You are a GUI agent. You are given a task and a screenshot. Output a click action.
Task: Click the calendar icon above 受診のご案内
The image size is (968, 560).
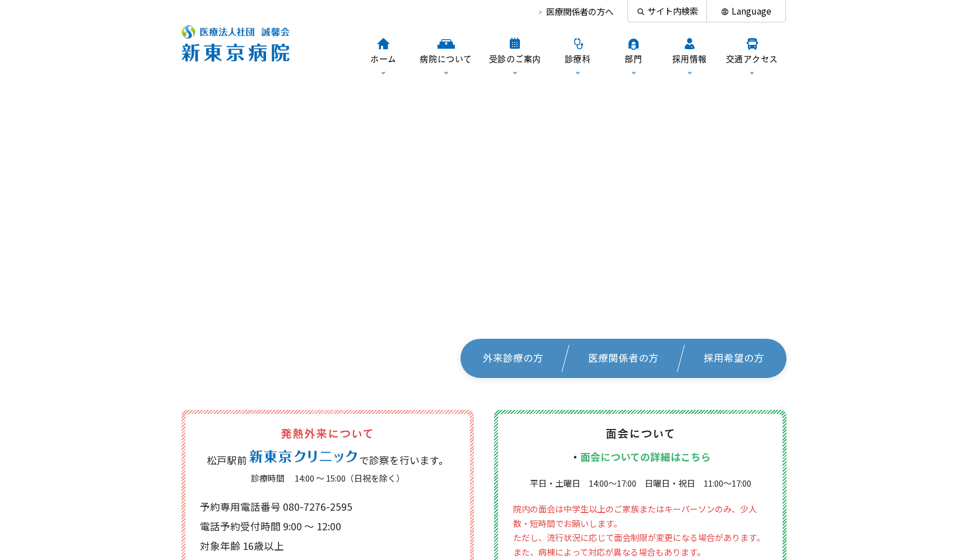[x=514, y=43]
